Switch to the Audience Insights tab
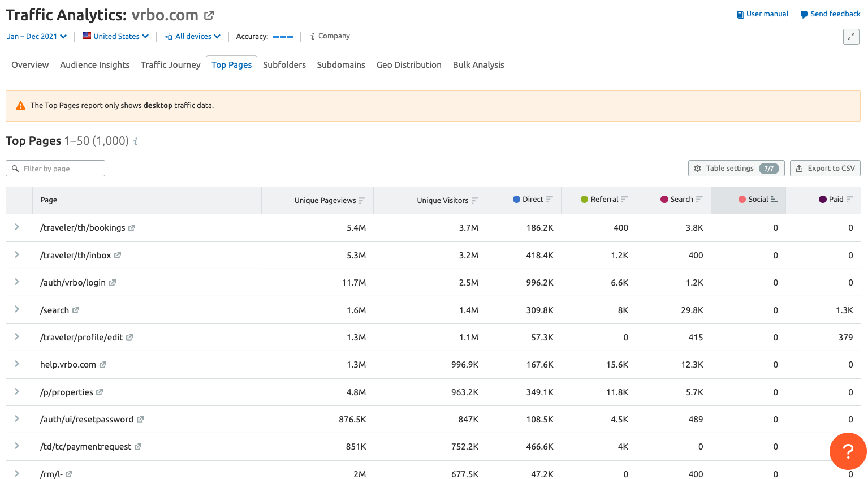This screenshot has width=868, height=479. coord(95,65)
